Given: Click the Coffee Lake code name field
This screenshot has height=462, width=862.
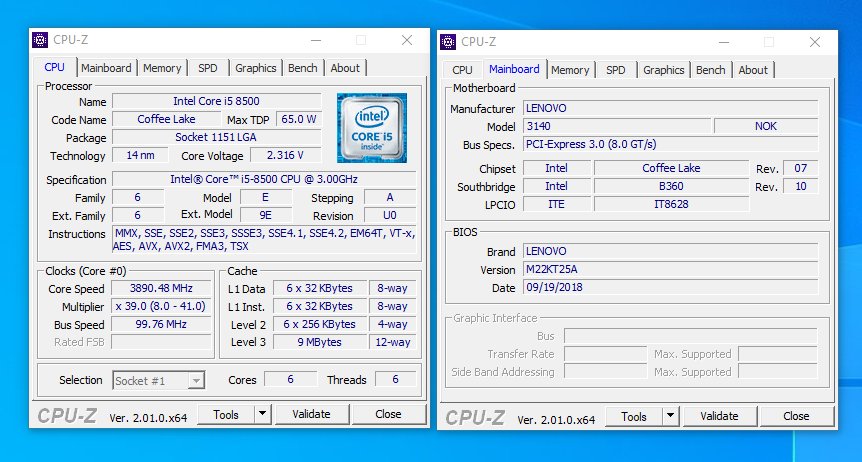Looking at the screenshot, I should click(x=166, y=119).
